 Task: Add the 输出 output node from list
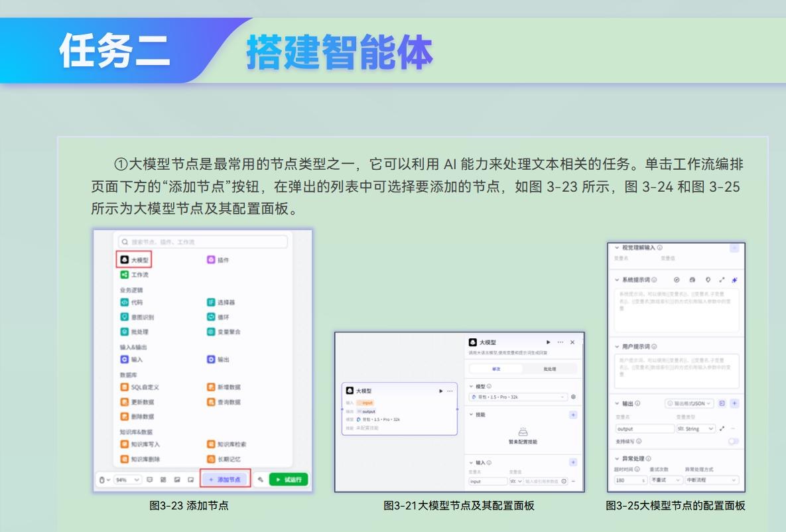(218, 359)
